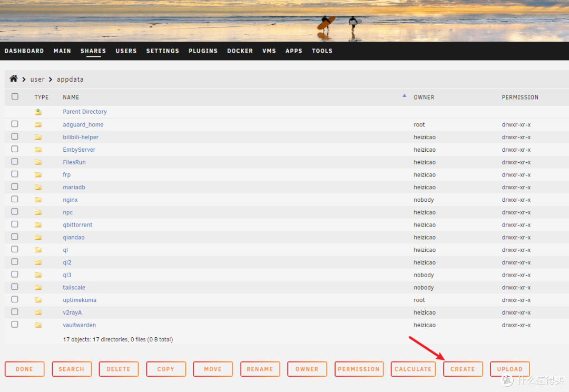569x392 pixels.
Task: Click the bilibili-helper folder icon
Action: (x=38, y=137)
